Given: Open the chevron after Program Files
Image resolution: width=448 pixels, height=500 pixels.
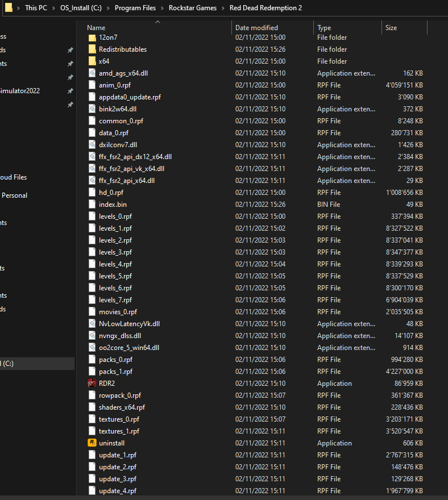Looking at the screenshot, I should tap(163, 8).
